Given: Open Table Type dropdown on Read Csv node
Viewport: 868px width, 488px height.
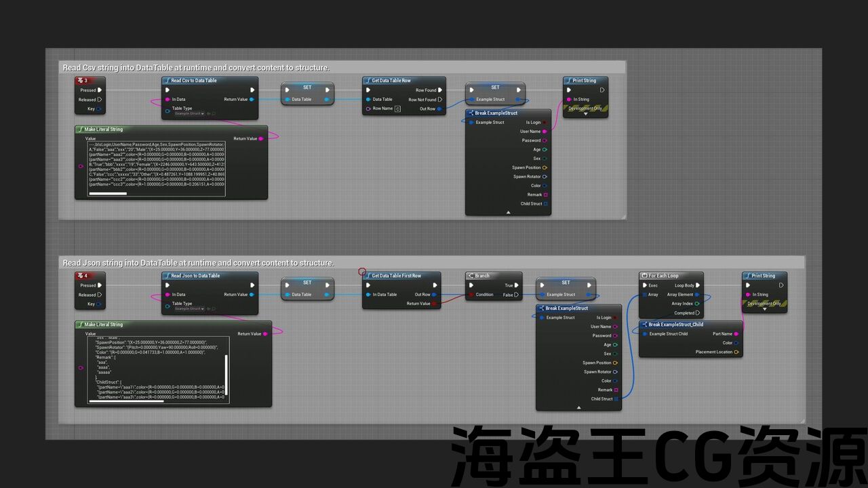Looking at the screenshot, I should [189, 114].
